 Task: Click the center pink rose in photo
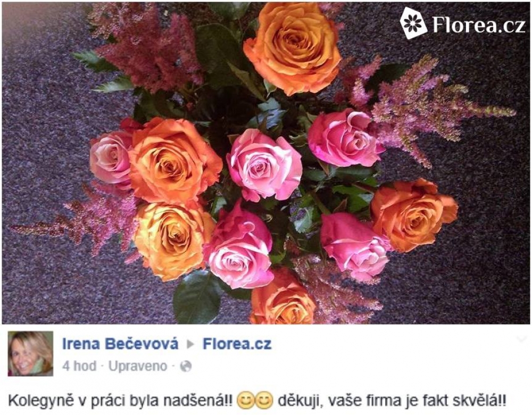coord(264,165)
